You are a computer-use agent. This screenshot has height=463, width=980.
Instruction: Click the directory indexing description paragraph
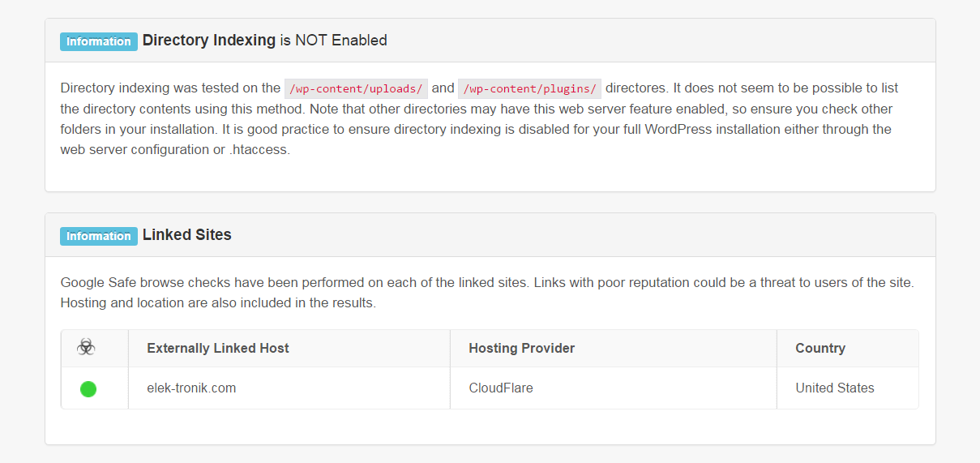click(480, 118)
